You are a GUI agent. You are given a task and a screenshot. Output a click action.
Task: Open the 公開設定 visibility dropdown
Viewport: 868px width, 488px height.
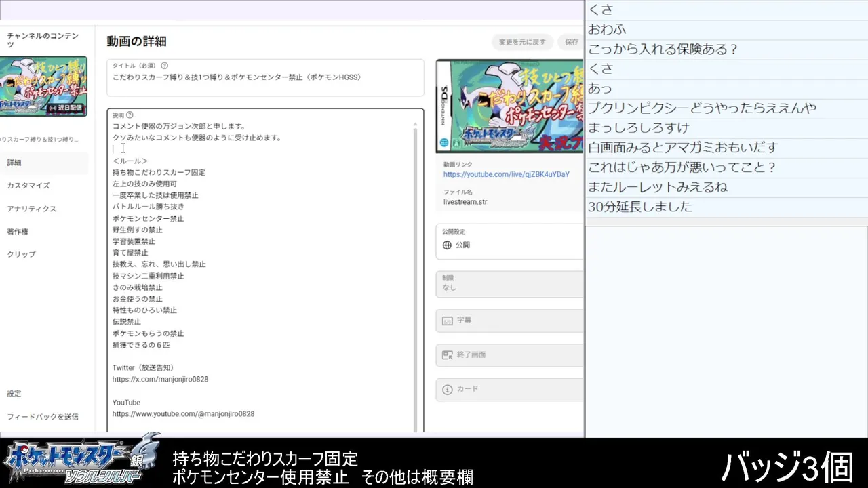pyautogui.click(x=510, y=241)
